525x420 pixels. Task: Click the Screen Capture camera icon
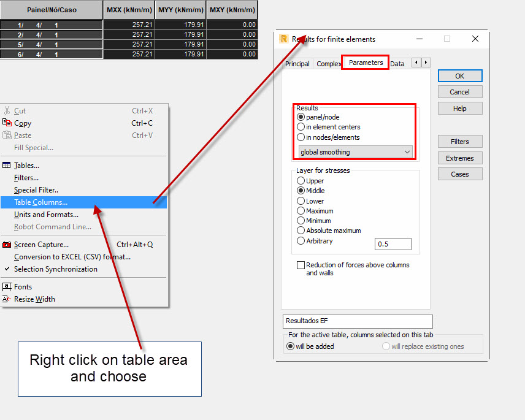[x=7, y=245]
